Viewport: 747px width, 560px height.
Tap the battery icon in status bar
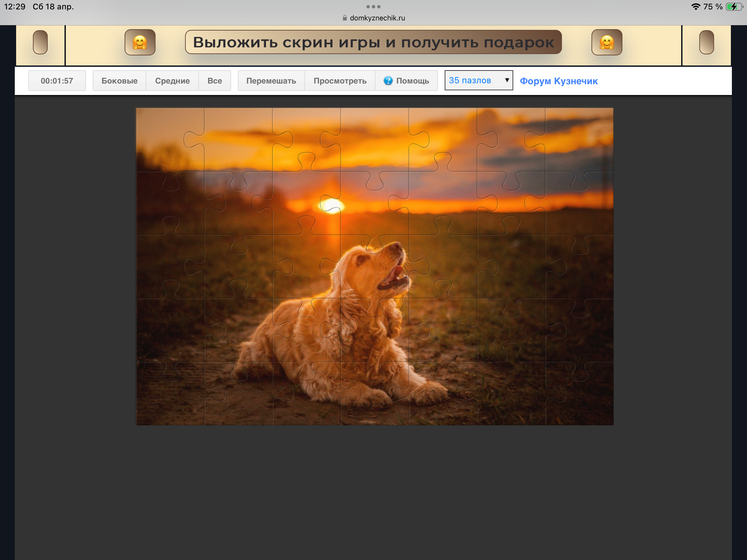[x=734, y=7]
